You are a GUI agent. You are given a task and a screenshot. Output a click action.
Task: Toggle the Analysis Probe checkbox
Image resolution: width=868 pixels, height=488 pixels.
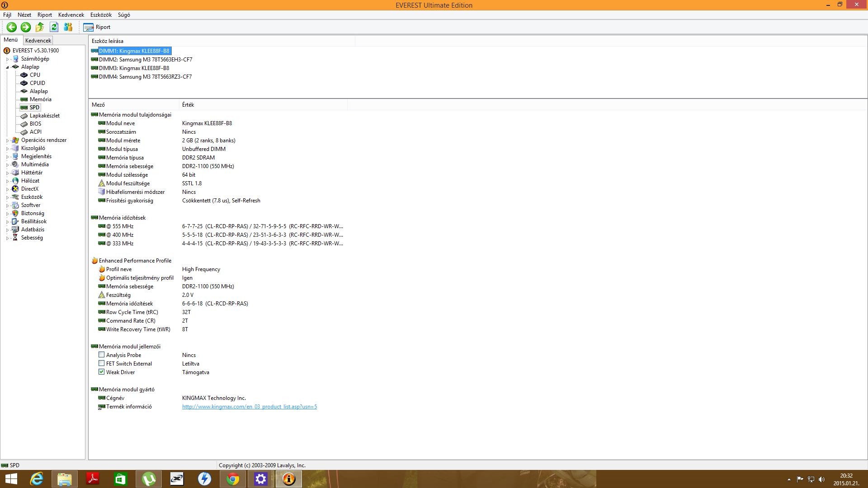pos(102,355)
